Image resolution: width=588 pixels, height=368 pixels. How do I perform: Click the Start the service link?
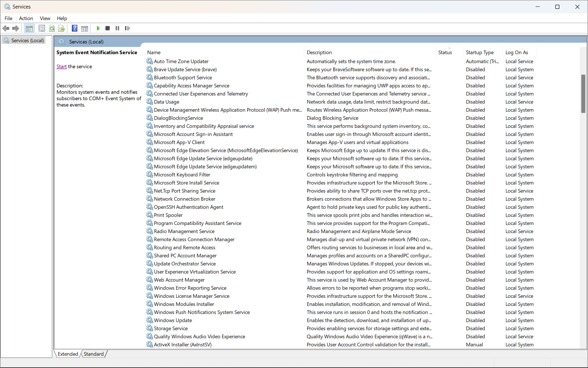point(62,66)
